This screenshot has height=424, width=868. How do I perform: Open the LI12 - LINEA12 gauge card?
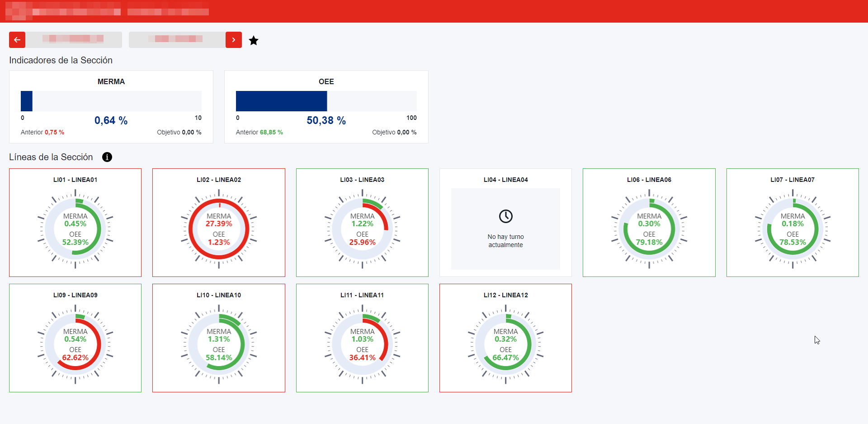(505, 338)
